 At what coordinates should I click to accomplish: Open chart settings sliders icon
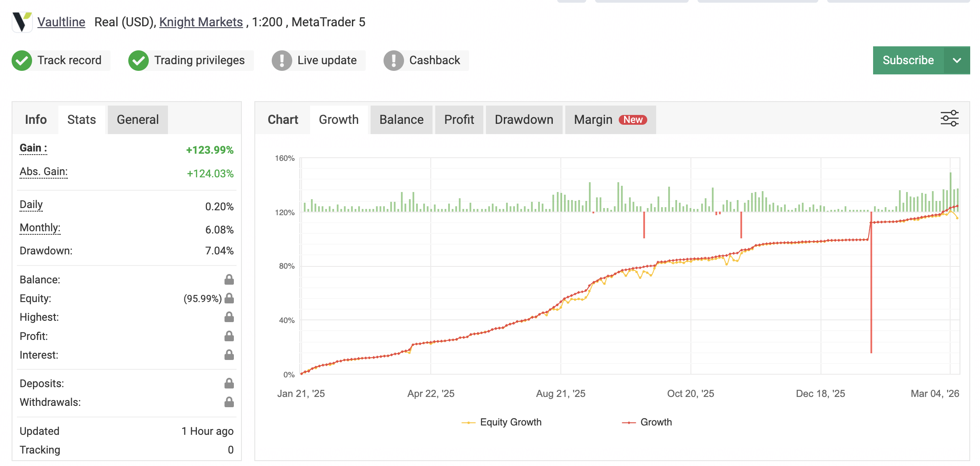coord(949,119)
